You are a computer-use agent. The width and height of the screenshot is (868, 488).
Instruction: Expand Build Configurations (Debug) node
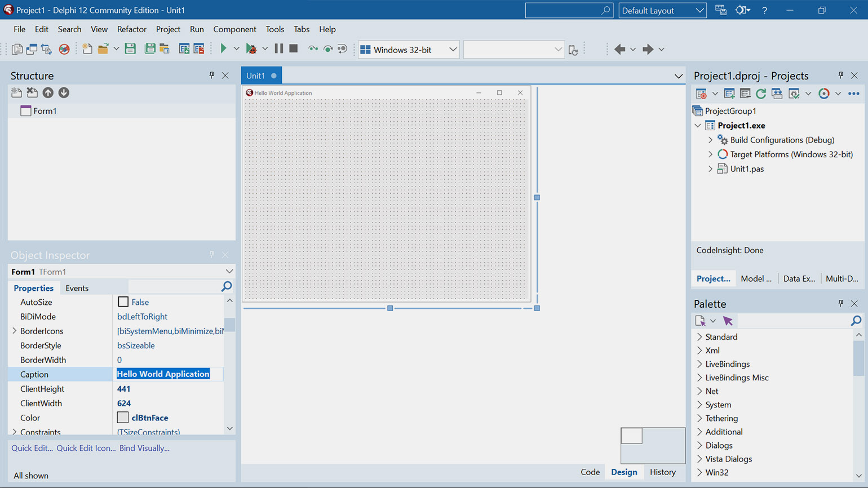click(x=710, y=140)
